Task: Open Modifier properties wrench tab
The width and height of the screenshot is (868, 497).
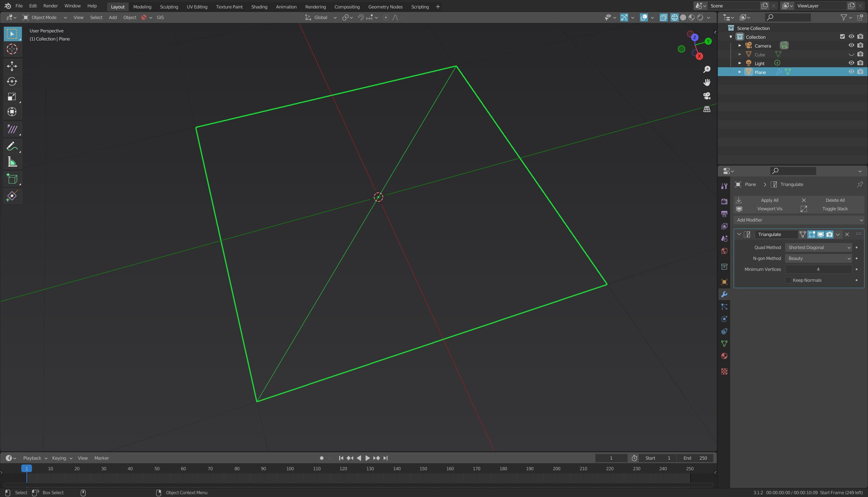Action: point(724,294)
